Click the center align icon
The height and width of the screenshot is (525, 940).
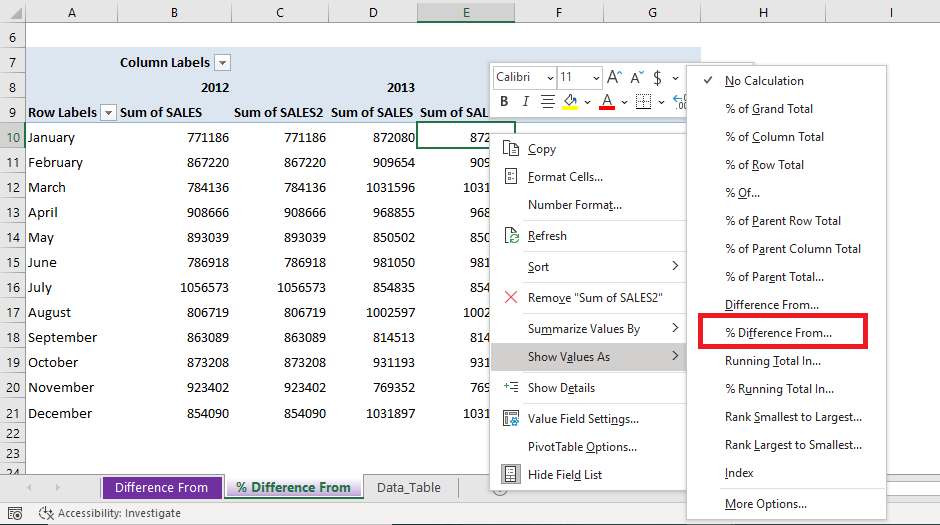pos(547,101)
